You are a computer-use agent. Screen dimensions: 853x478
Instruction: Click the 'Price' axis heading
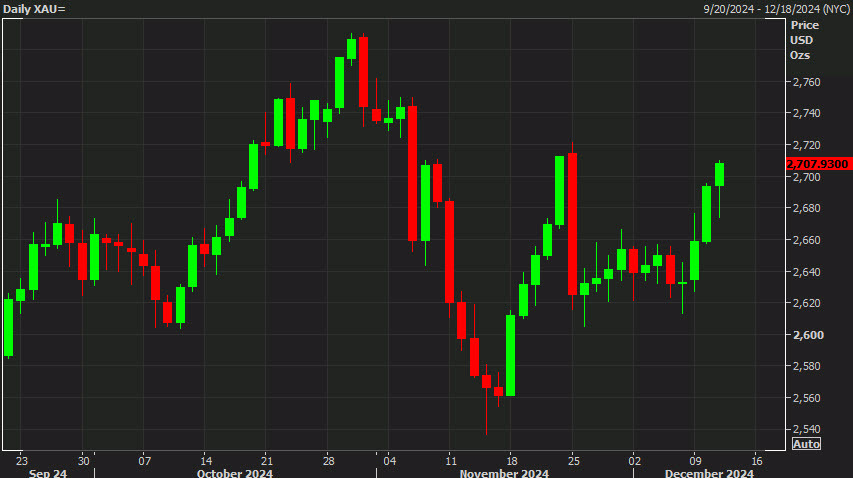[805, 25]
